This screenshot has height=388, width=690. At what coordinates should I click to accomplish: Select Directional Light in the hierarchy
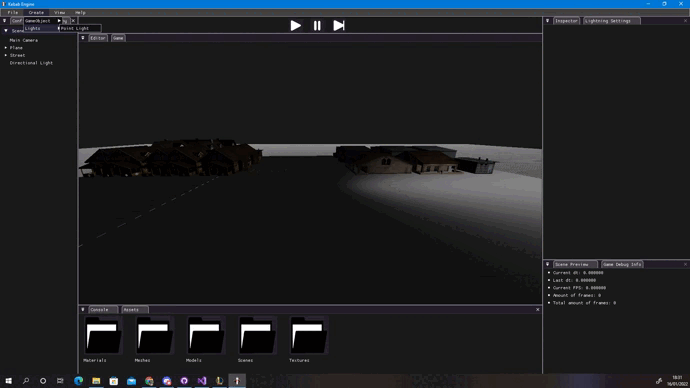coord(31,63)
